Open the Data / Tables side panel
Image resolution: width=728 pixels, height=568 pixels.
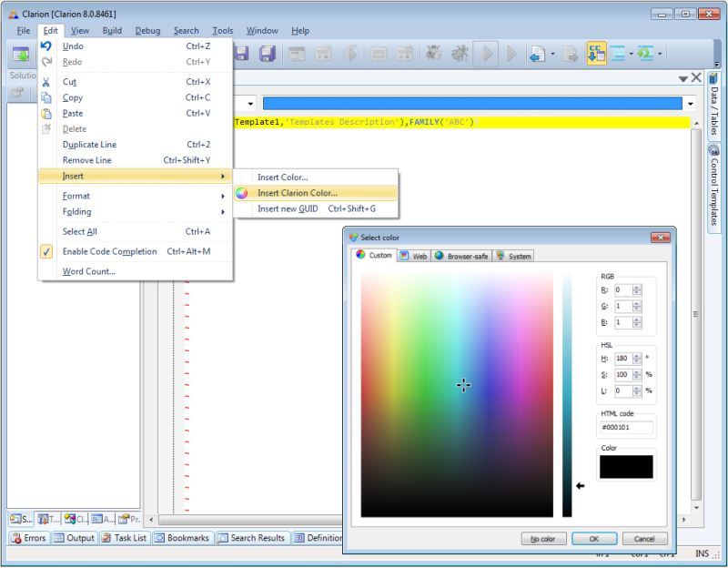point(714,104)
